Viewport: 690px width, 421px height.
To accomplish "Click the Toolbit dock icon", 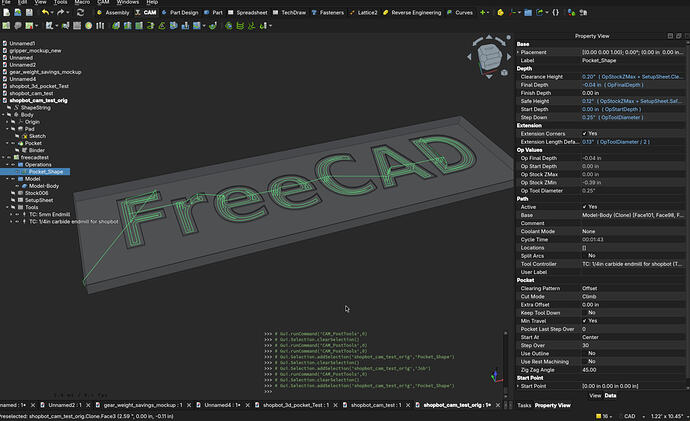I will pos(100,26).
